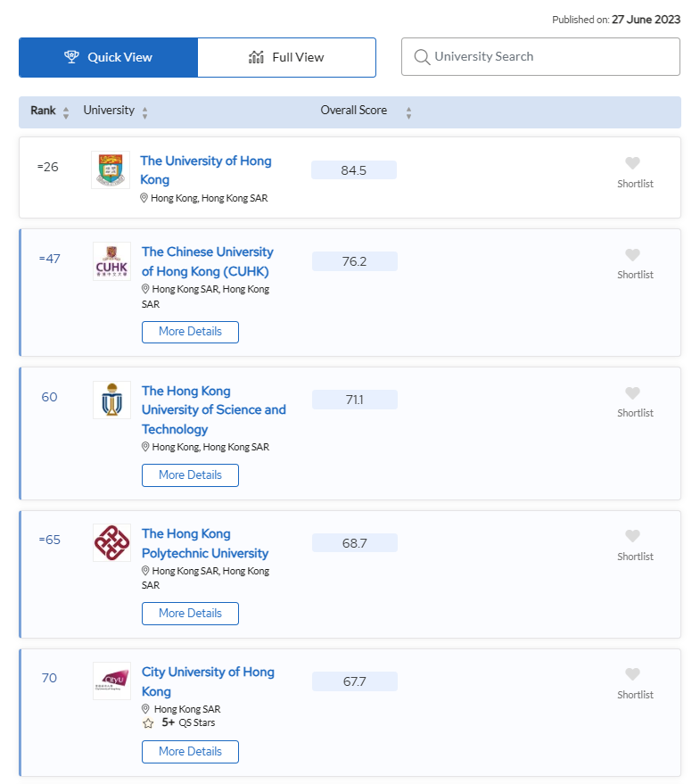Open More Details for City University

tap(190, 752)
